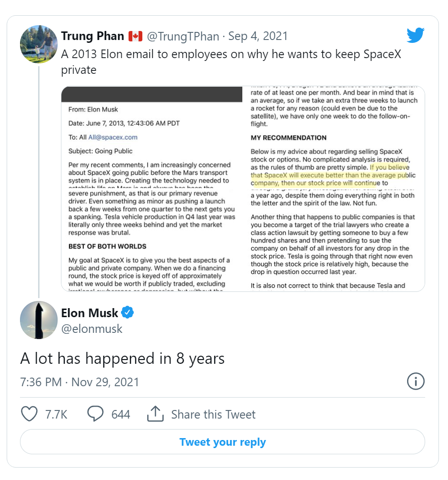Click the Share this Tweet link
The width and height of the screenshot is (448, 480).
click(x=213, y=414)
